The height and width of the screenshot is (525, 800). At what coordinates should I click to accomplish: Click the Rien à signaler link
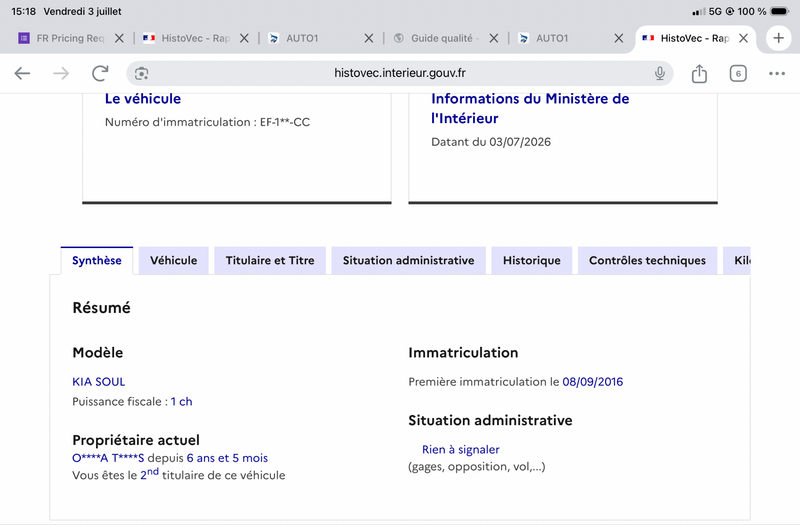point(460,449)
